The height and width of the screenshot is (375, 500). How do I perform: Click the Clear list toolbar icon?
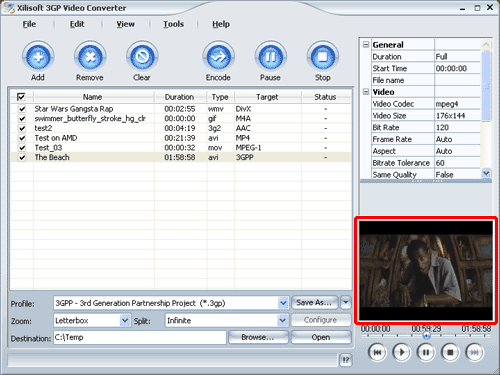(142, 57)
